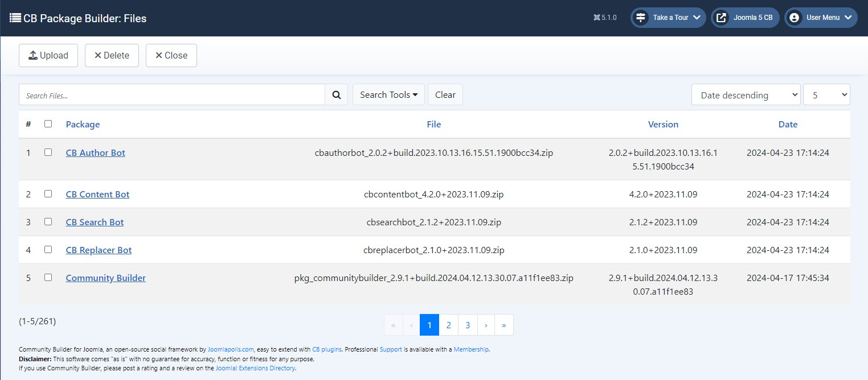Tick the CB Search Bot row checkbox

point(48,221)
